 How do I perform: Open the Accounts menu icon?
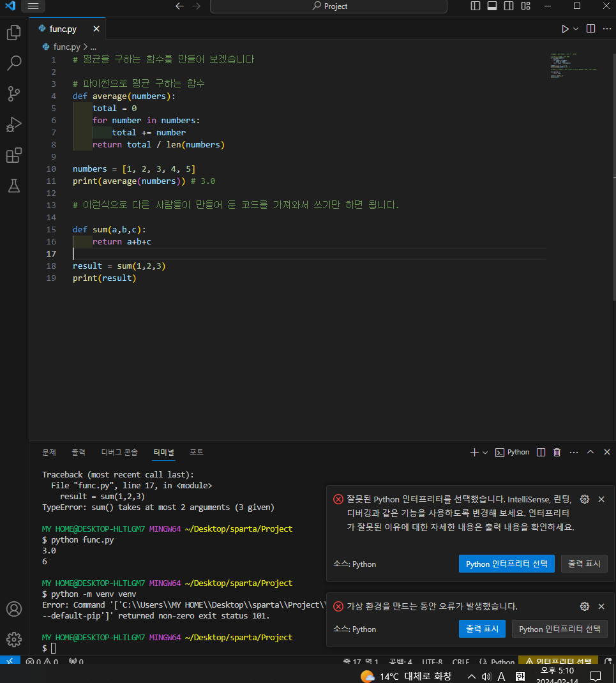tap(14, 609)
